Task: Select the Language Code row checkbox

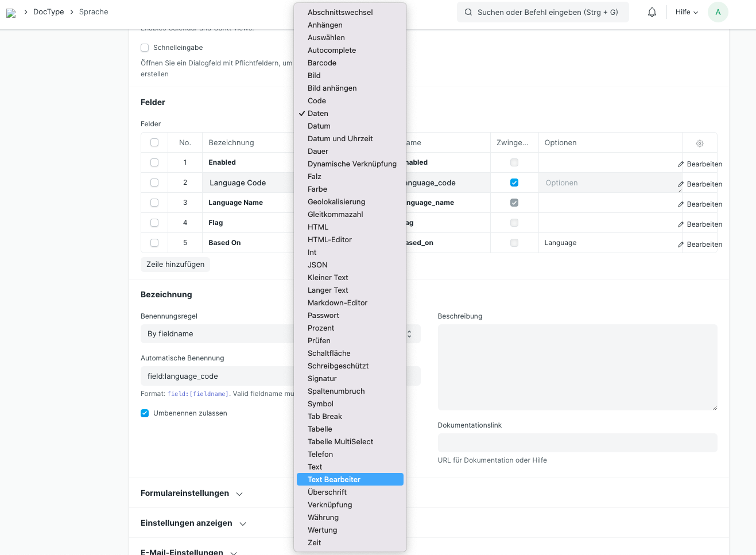Action: pos(154,183)
